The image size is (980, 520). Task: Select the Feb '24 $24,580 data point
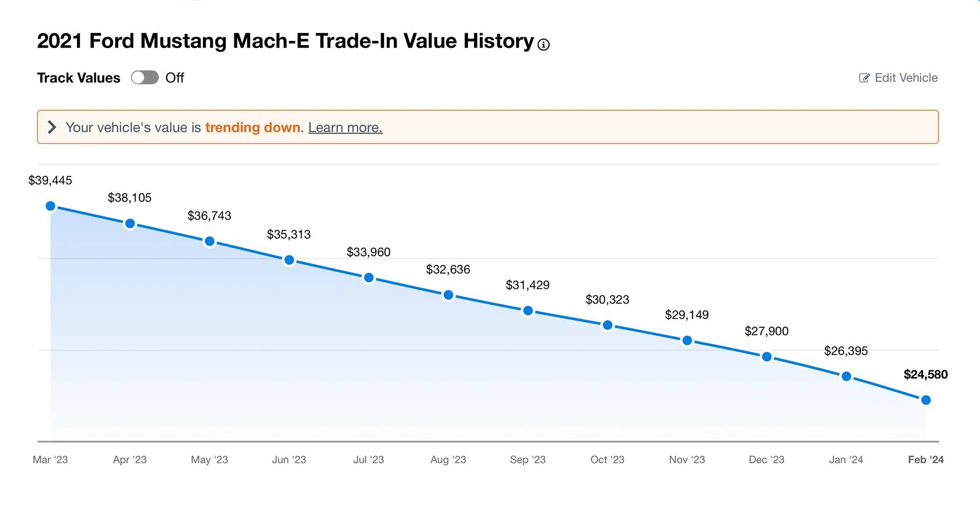[926, 400]
